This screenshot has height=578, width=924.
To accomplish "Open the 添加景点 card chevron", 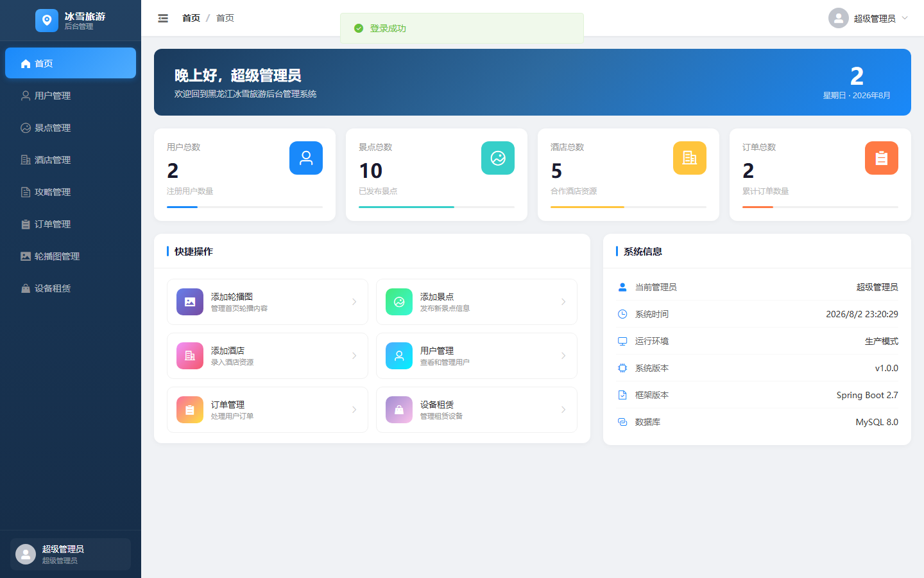I will point(563,302).
